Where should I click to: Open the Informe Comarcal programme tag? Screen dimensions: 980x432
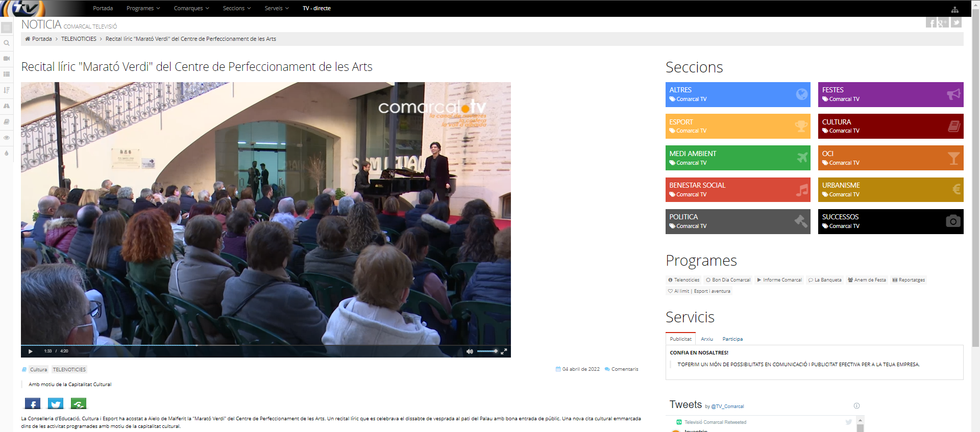779,280
